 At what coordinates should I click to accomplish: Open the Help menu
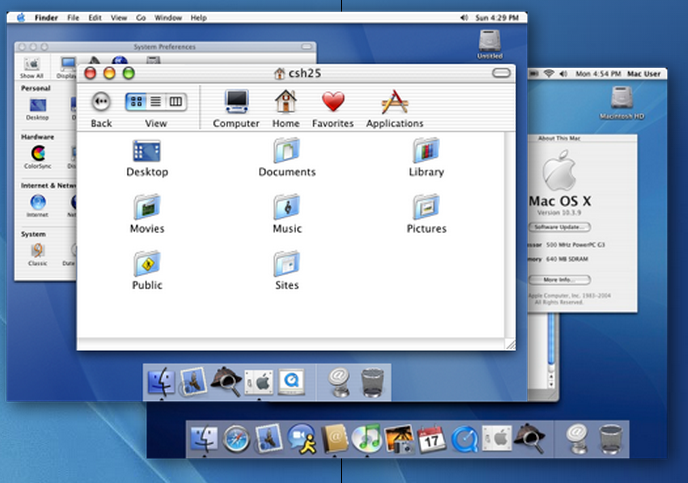198,18
